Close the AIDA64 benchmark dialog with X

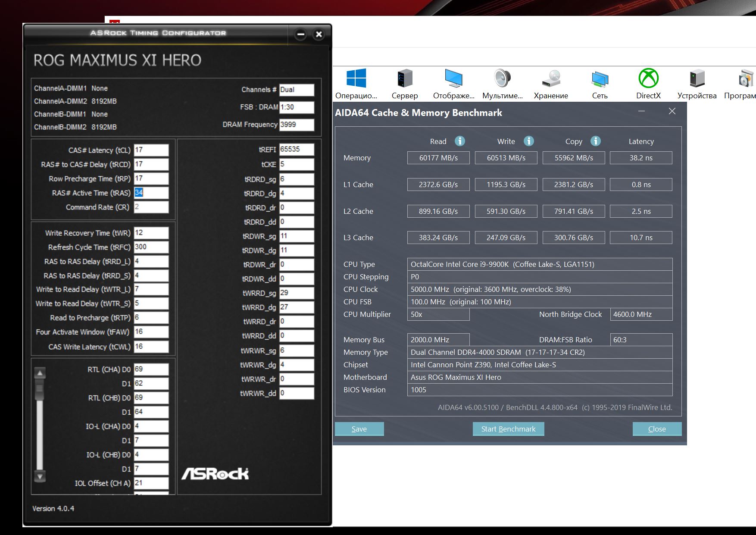672,111
